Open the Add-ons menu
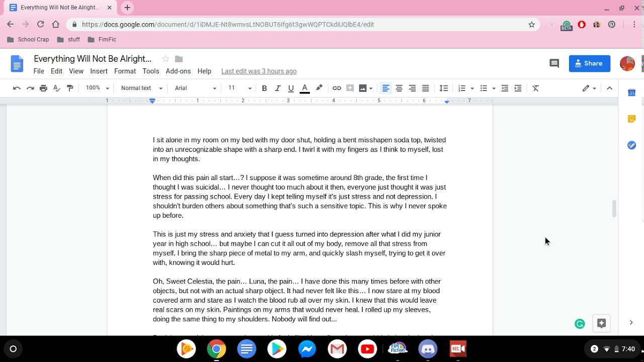 (178, 71)
